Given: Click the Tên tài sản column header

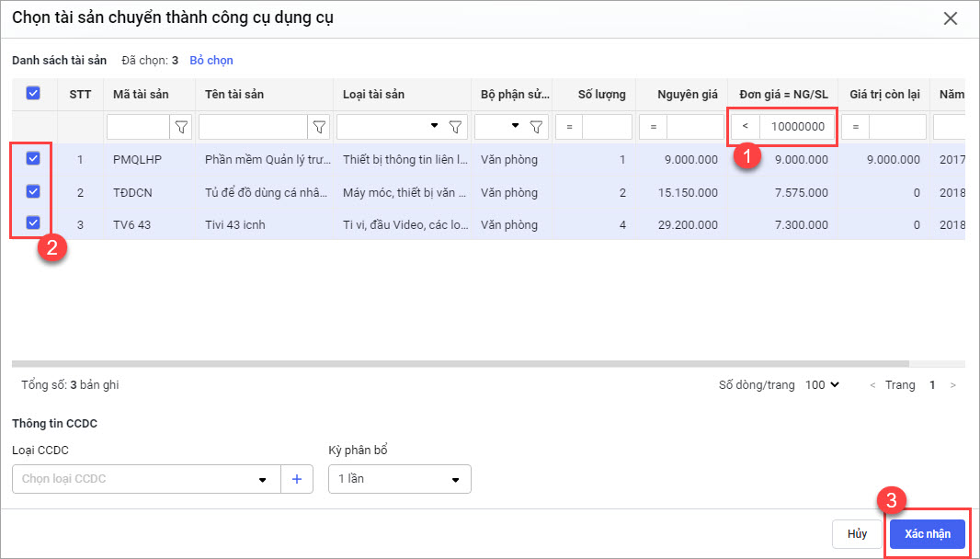Looking at the screenshot, I should click(234, 94).
